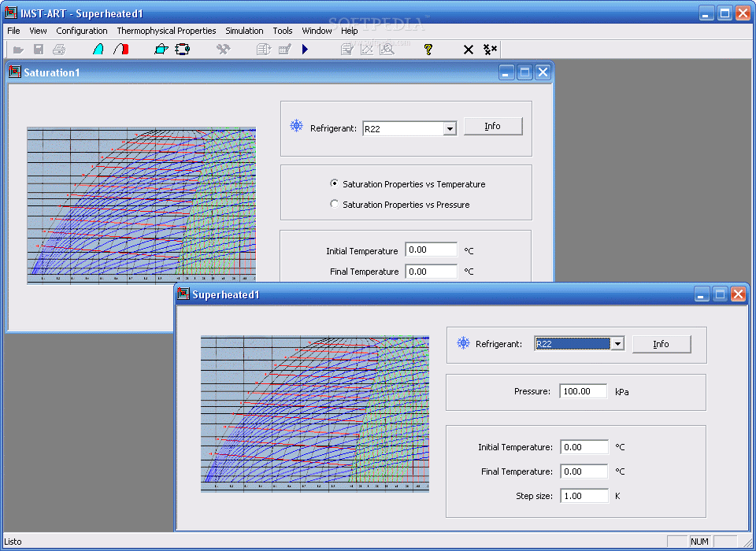
Task: Click the Pressure field showing 100.00
Action: [584, 391]
